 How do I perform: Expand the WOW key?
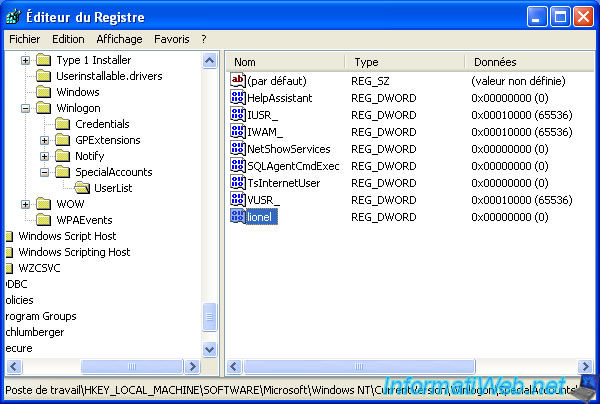point(25,204)
